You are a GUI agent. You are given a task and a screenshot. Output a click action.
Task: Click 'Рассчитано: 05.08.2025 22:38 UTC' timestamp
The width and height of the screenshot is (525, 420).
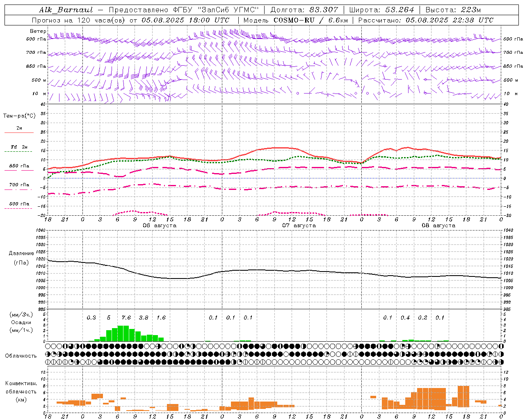coord(426,20)
